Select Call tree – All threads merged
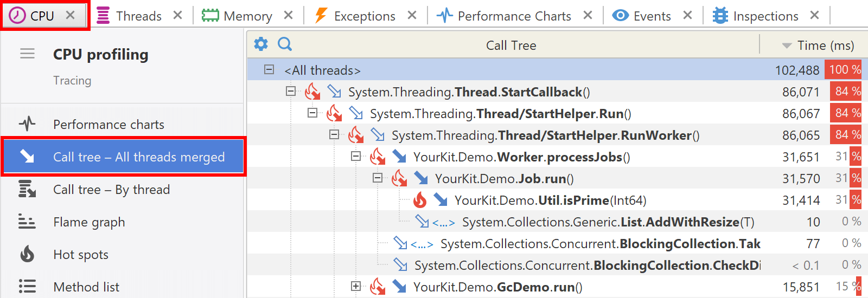Image resolution: width=868 pixels, height=298 pixels. (x=124, y=157)
